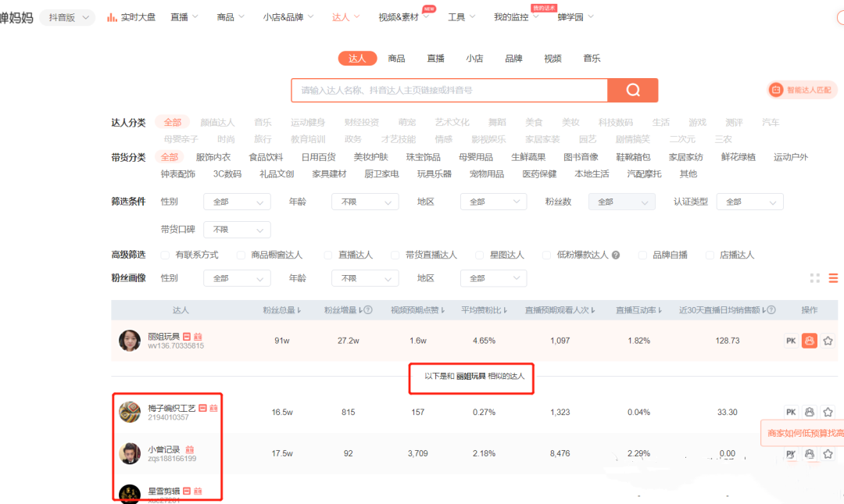Filter by 3C数码 goods category
Screen dimensions: 844x504
227,174
